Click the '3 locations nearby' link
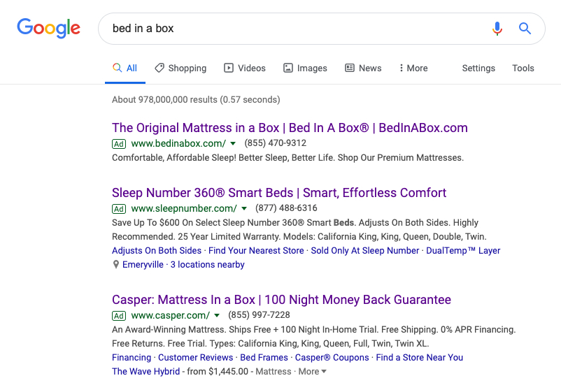Image resolution: width=561 pixels, height=392 pixels. (x=207, y=265)
